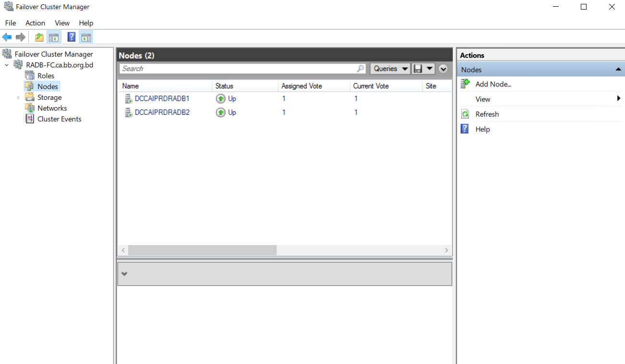Click the magnifier icon in the search box
This screenshot has width=625, height=364.
pyautogui.click(x=361, y=69)
